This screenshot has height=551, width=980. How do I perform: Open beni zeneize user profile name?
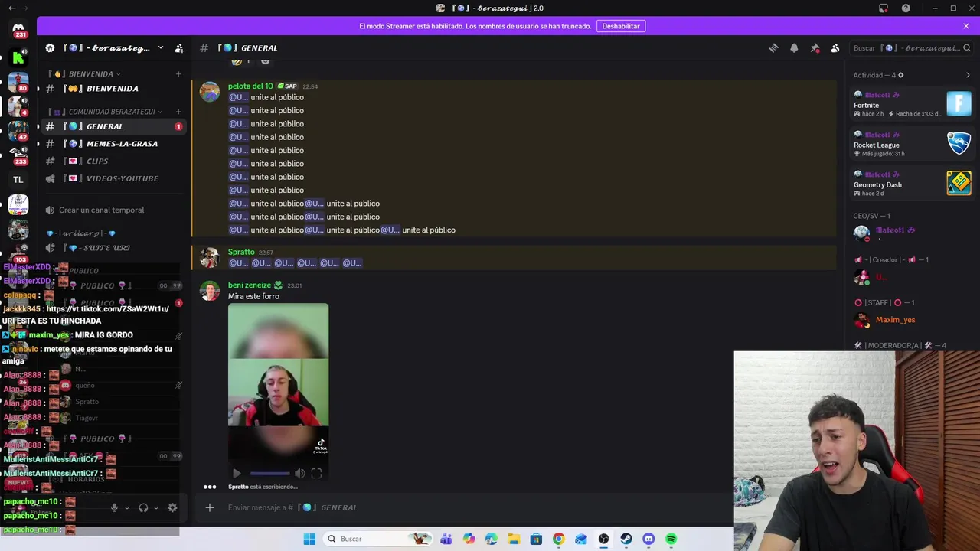click(x=250, y=285)
